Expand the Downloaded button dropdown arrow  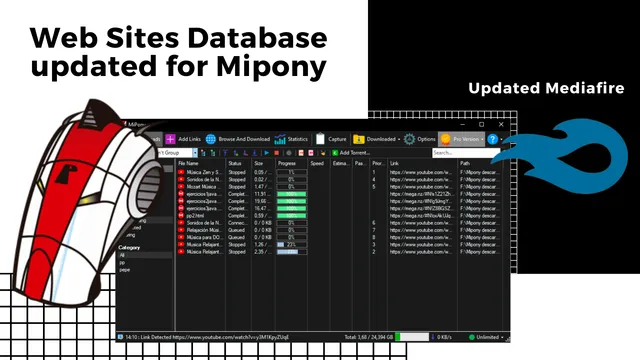399,140
